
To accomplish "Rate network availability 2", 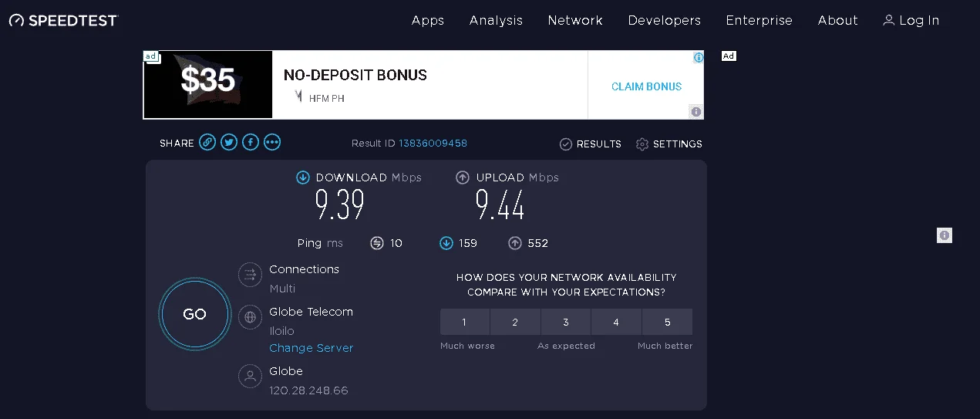I will pos(515,322).
